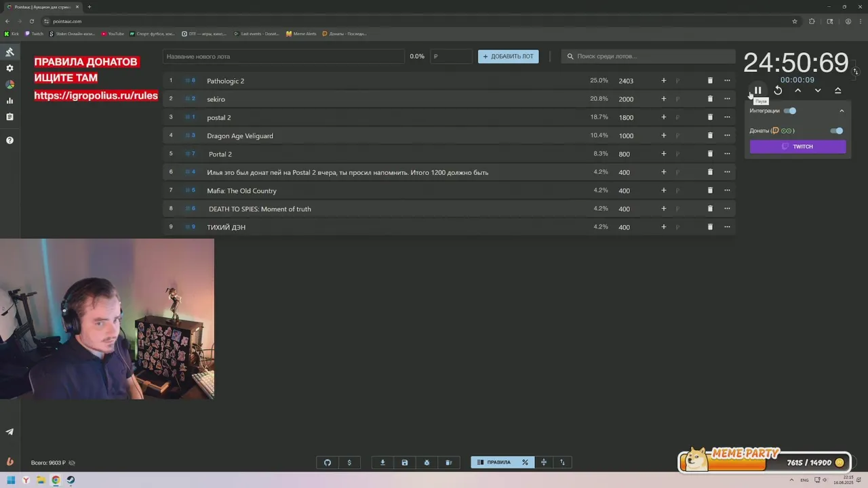The width and height of the screenshot is (868, 488).
Task: Click the download arrow bottom toolbar button
Action: pos(382,462)
